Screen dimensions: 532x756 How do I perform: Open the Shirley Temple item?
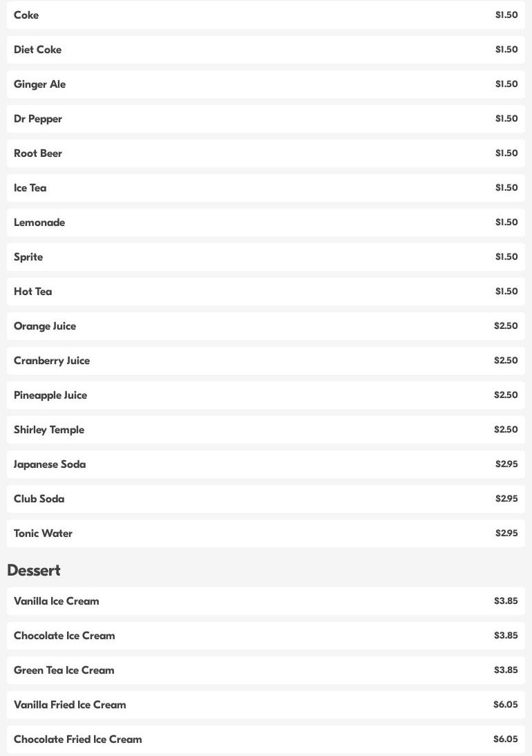(49, 430)
